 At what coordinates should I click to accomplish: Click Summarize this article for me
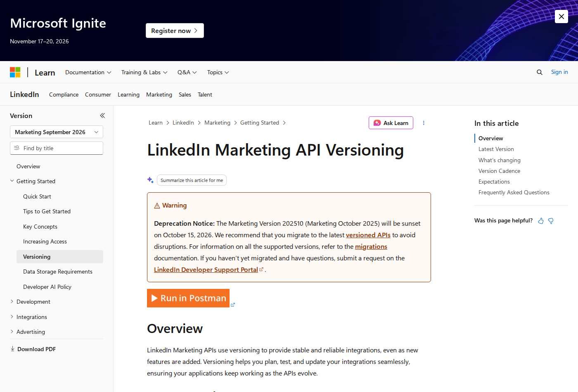(x=192, y=180)
